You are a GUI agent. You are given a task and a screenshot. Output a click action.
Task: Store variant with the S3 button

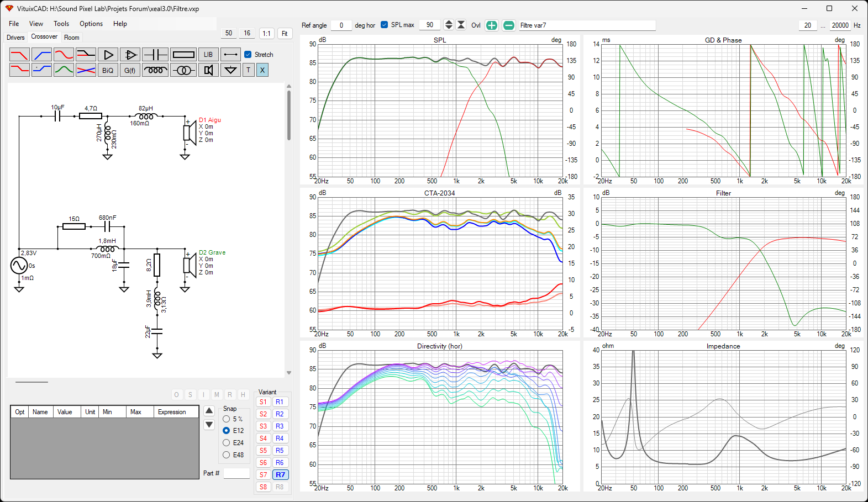pyautogui.click(x=264, y=426)
